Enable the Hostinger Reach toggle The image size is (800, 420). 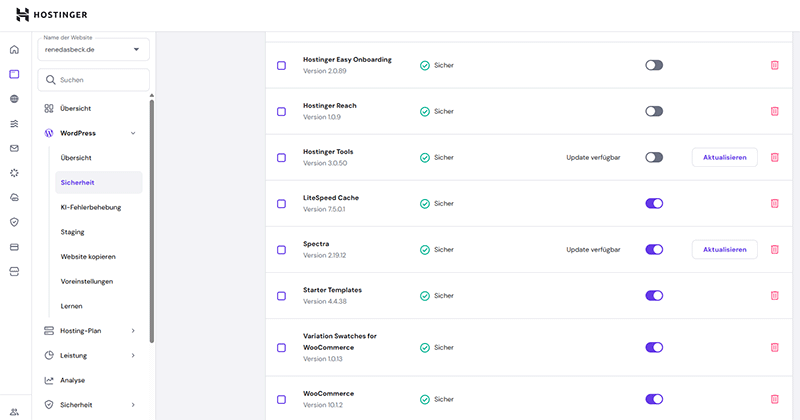coord(654,111)
